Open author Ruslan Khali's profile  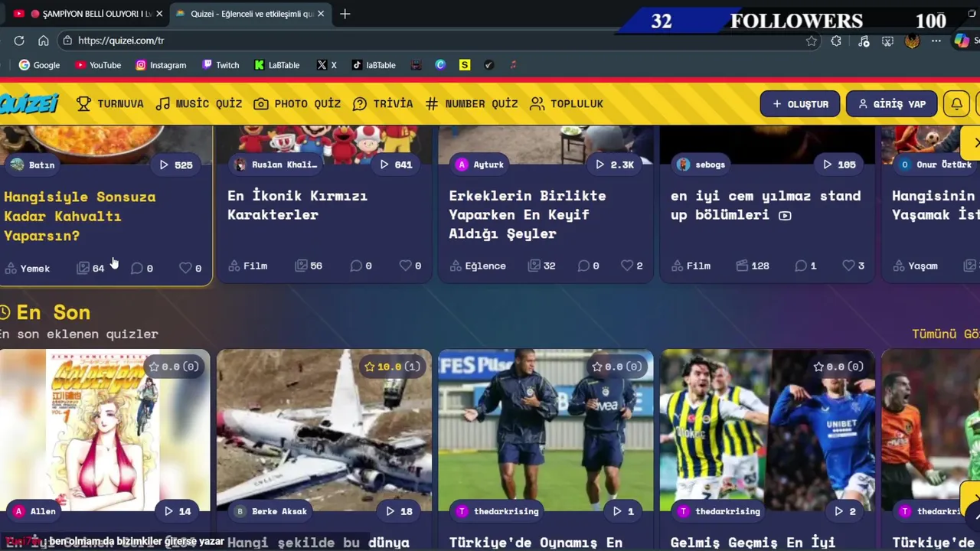[275, 165]
